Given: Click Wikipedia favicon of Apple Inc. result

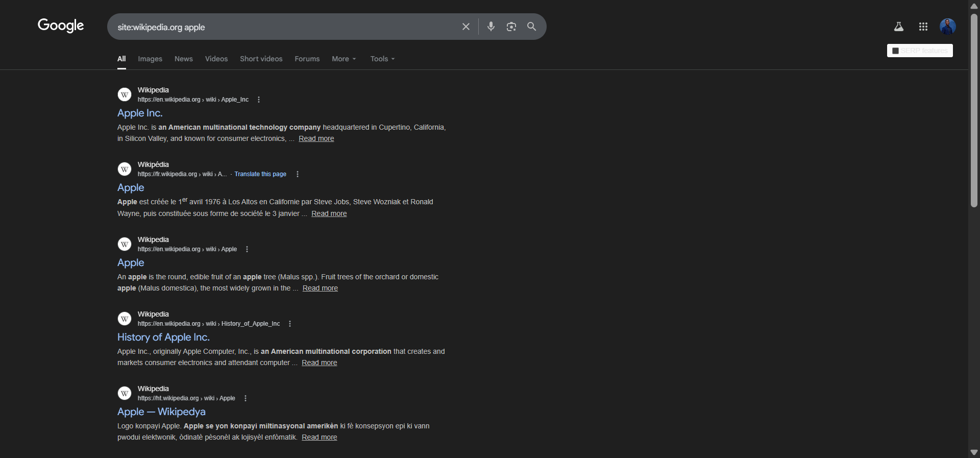Looking at the screenshot, I should pyautogui.click(x=125, y=94).
